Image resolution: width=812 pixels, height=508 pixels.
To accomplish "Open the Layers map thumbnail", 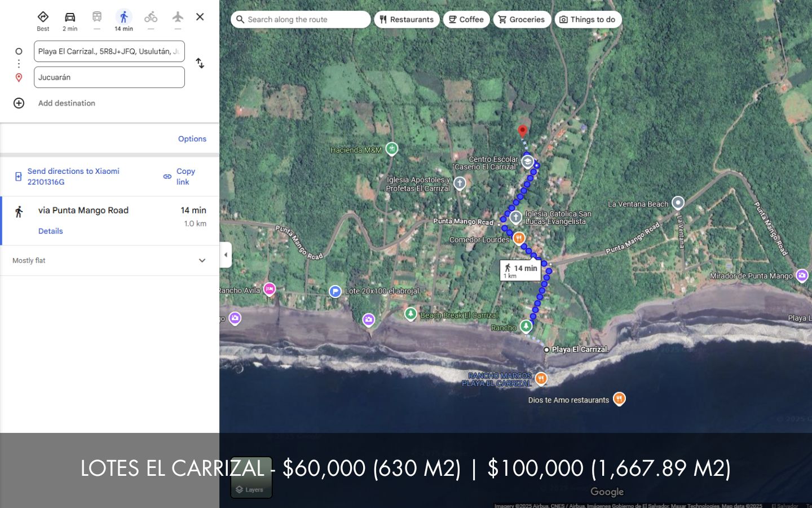I will (251, 478).
